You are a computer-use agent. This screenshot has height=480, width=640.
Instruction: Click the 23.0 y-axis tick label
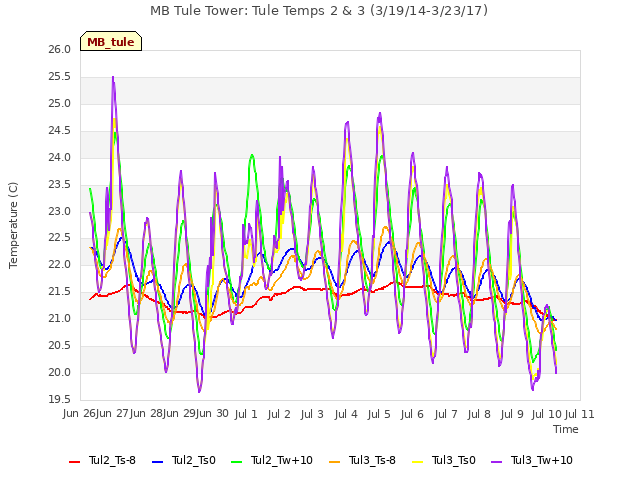coord(60,211)
